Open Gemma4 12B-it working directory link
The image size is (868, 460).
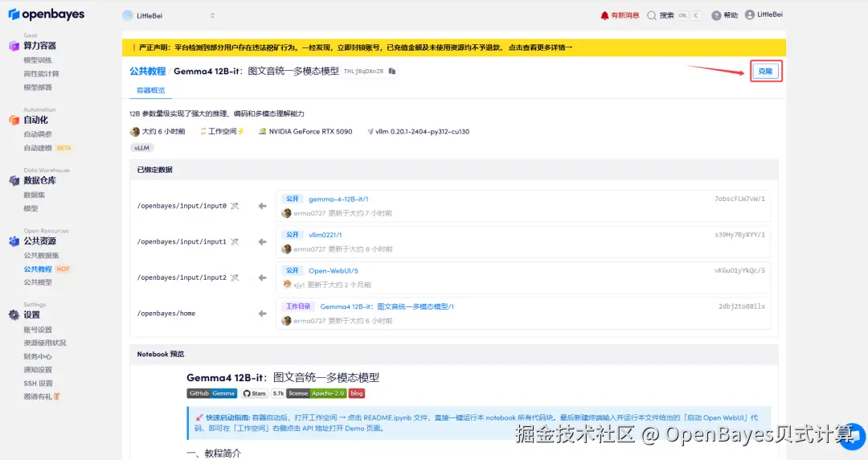(387, 306)
